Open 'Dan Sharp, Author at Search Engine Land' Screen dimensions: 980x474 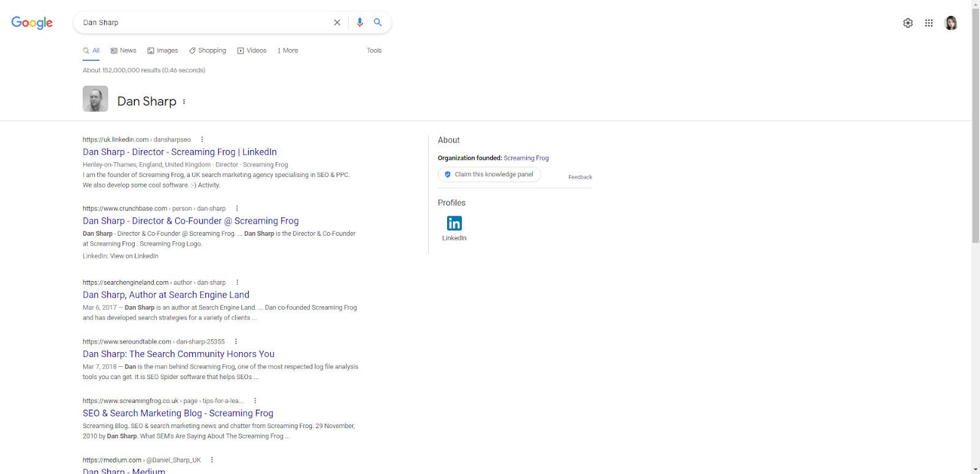click(166, 295)
